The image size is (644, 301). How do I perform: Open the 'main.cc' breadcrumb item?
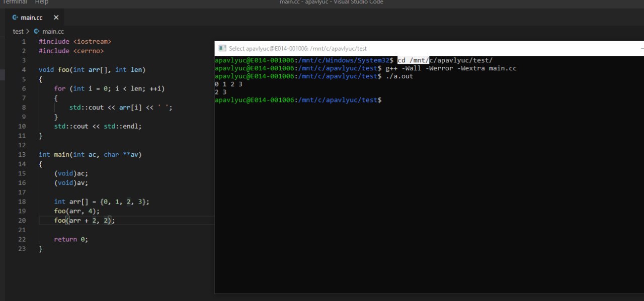53,31
